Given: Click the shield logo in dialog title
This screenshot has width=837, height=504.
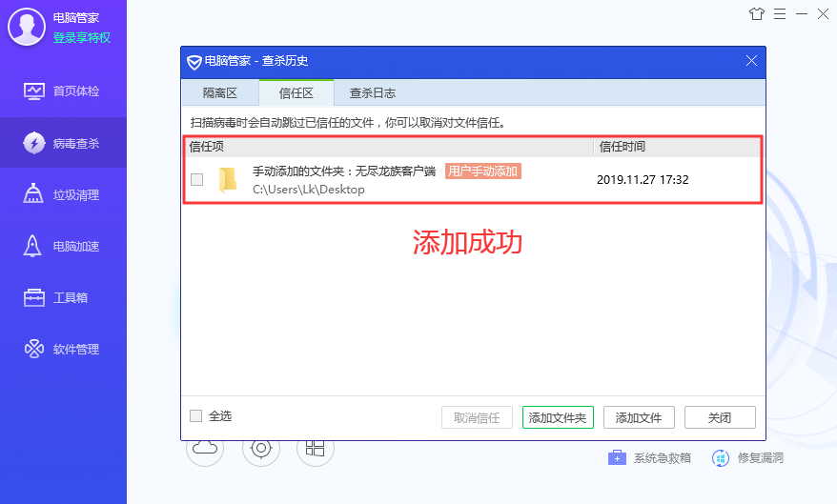Looking at the screenshot, I should 194,62.
